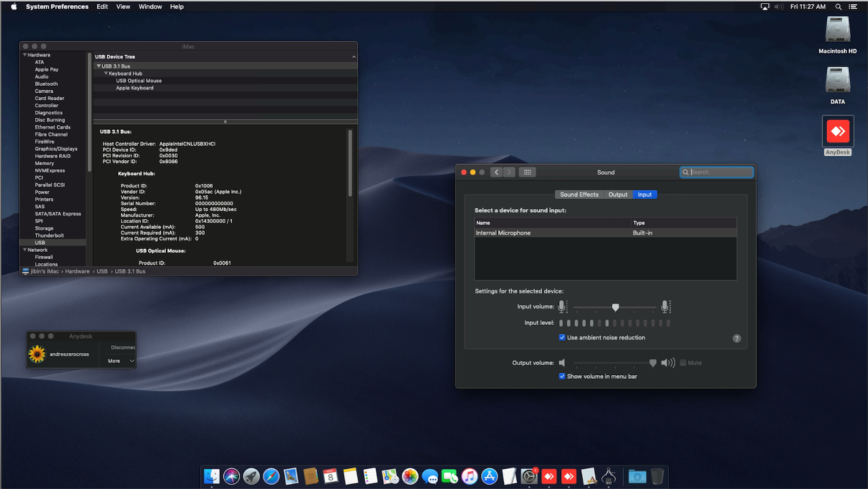Open the Window menu

[150, 6]
